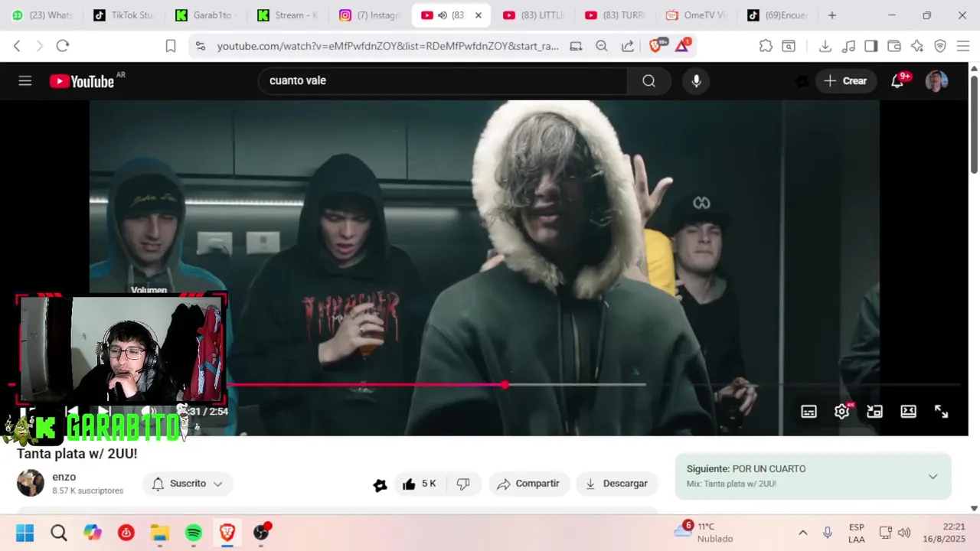This screenshot has height=551, width=980.
Task: Expand the Siguiente mix playlist chevron
Action: 933,476
